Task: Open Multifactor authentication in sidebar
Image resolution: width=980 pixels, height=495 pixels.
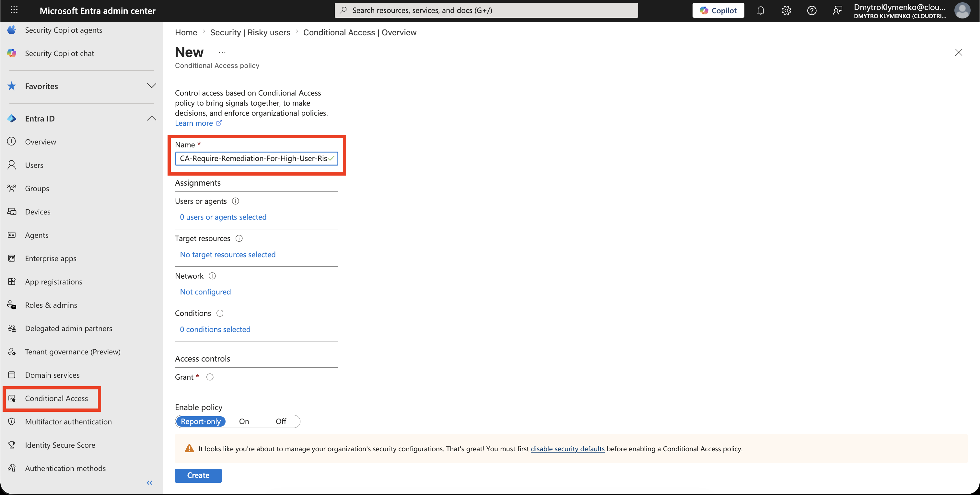Action: (68, 421)
